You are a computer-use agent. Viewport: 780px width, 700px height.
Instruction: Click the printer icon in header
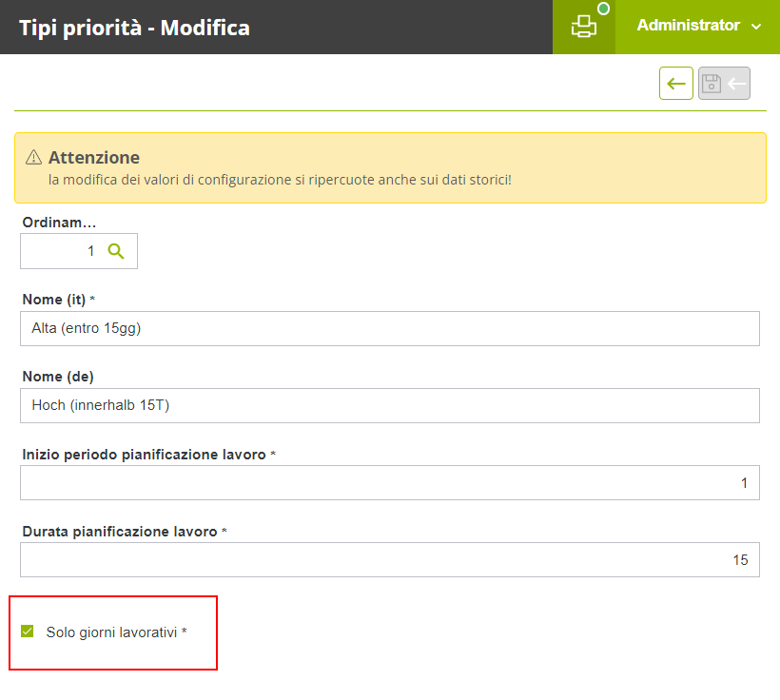coord(583,27)
